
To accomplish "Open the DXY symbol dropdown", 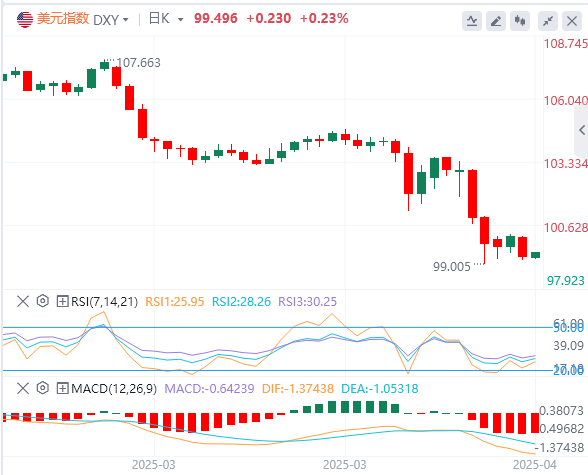I will [x=111, y=19].
